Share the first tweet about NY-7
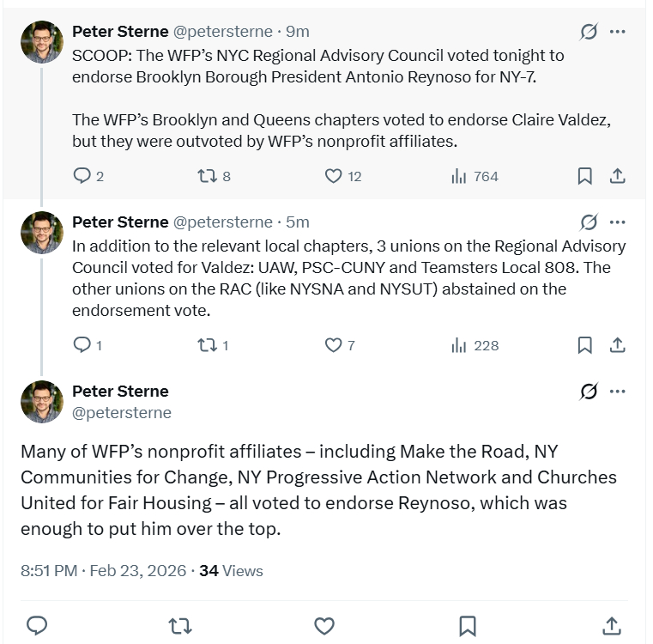 point(617,176)
